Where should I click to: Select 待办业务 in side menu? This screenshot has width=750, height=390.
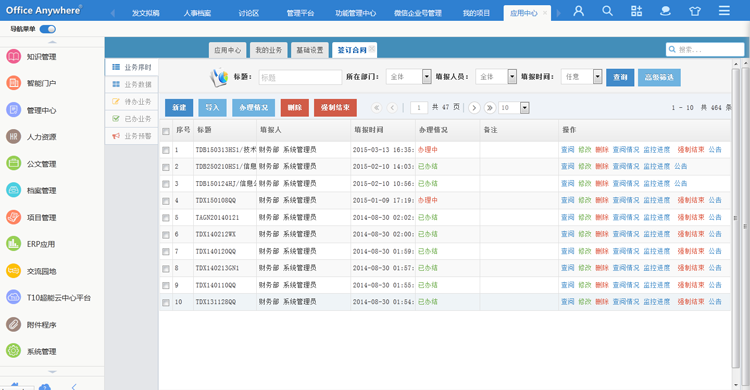coord(132,101)
